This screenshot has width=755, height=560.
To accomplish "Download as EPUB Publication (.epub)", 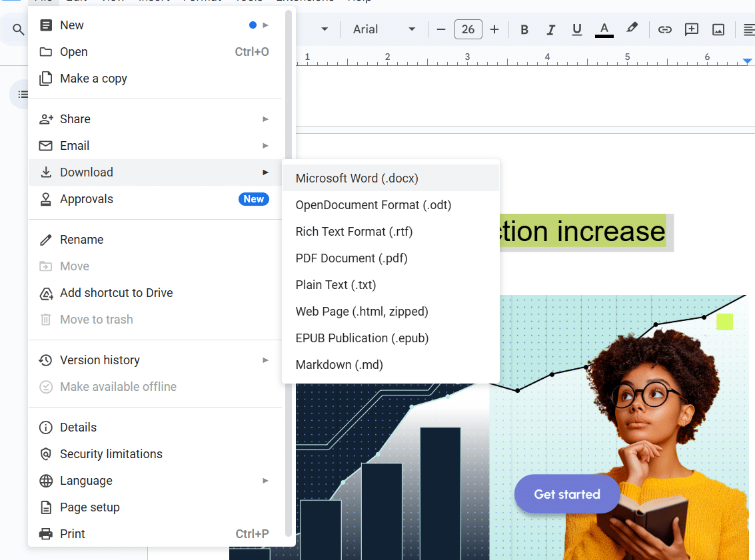I will 390,338.
